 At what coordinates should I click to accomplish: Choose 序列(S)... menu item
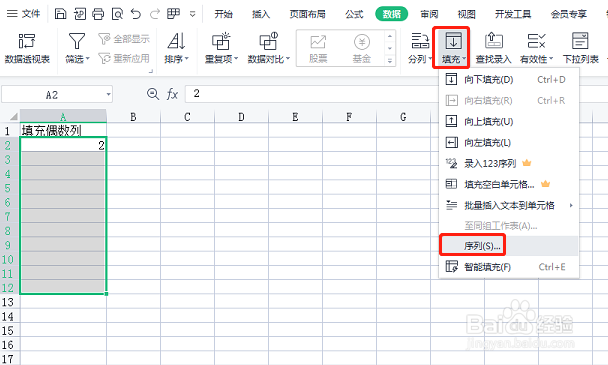(x=509, y=246)
